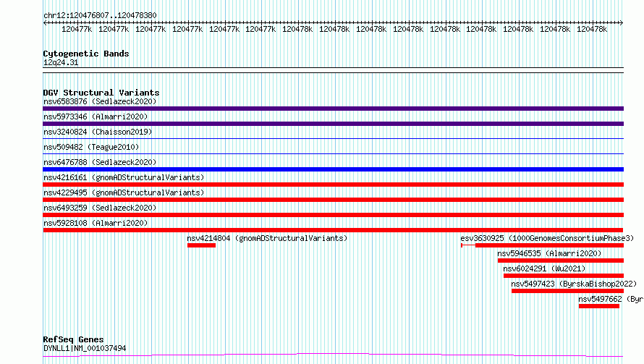Open variant nsv5497423 (ByrskaBishop2022) label
The image size is (644, 364).
click(x=574, y=284)
